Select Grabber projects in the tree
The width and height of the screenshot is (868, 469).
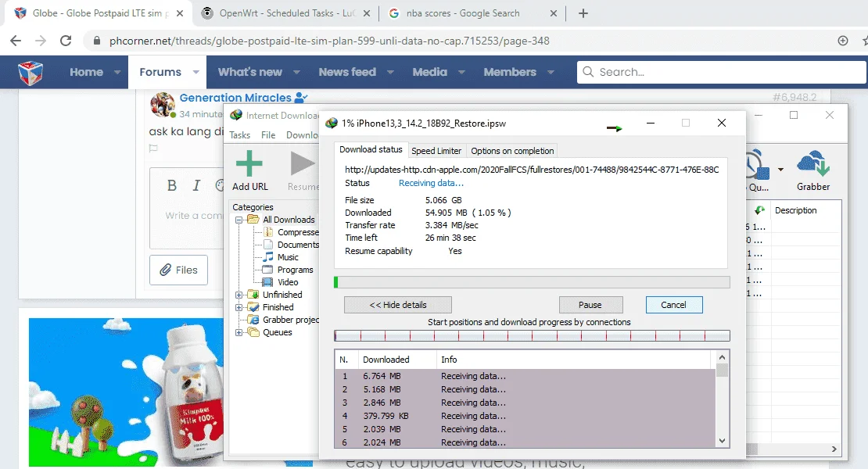point(283,320)
